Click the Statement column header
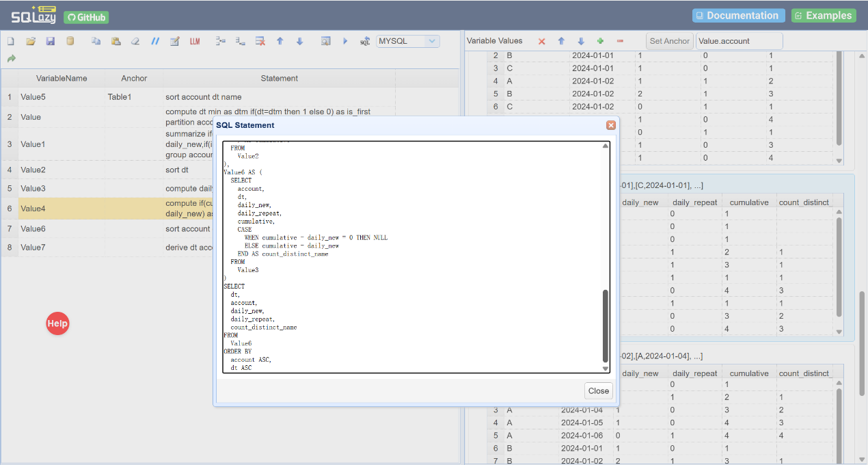 click(279, 79)
